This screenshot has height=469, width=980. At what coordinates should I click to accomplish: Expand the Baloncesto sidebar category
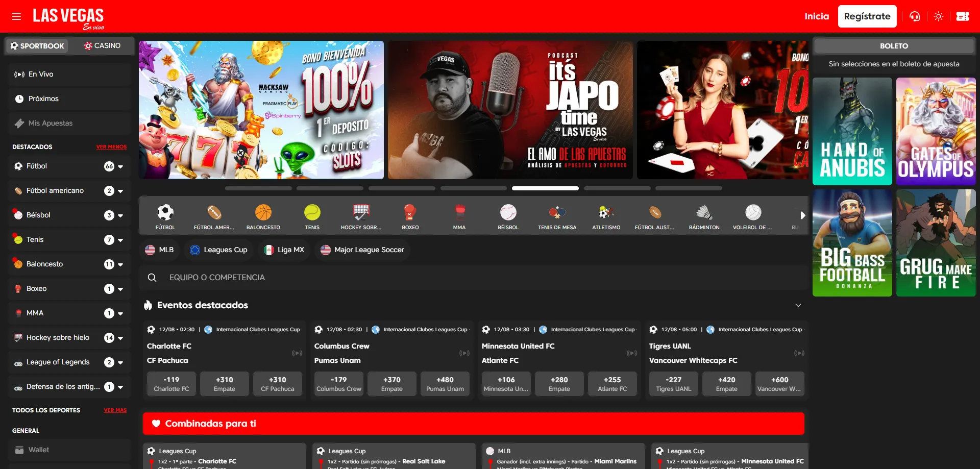click(120, 265)
